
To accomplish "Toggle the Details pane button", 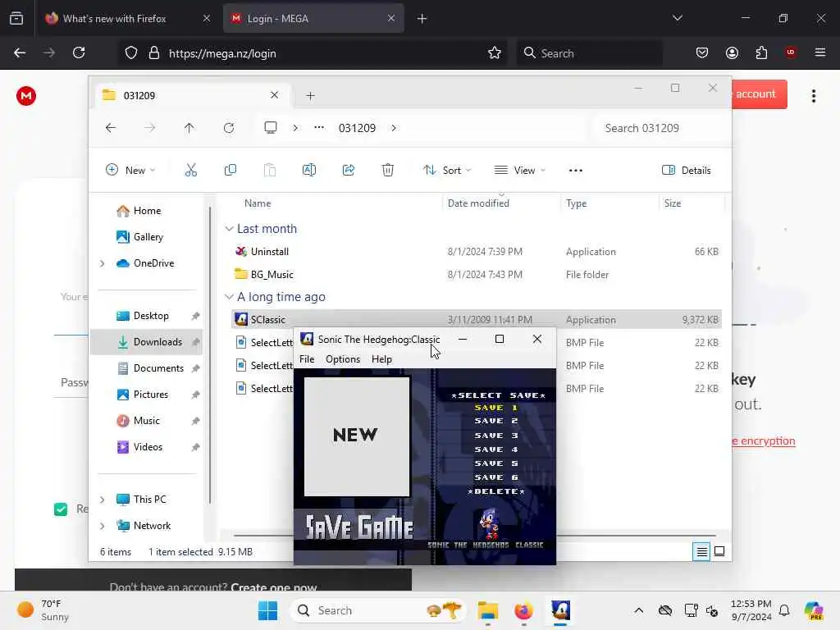I will [687, 171].
